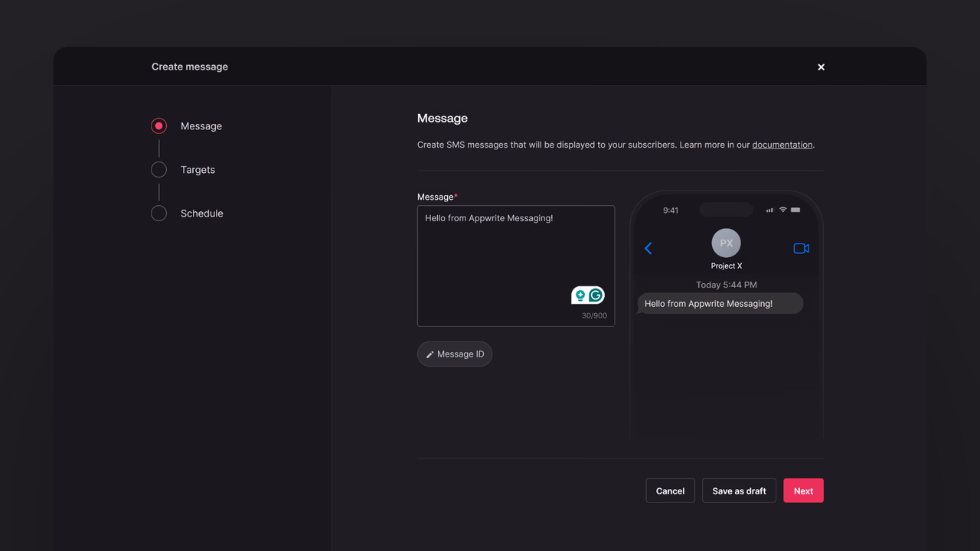Click the phone Wi-Fi status icon
The height and width of the screenshot is (551, 980).
click(x=782, y=210)
